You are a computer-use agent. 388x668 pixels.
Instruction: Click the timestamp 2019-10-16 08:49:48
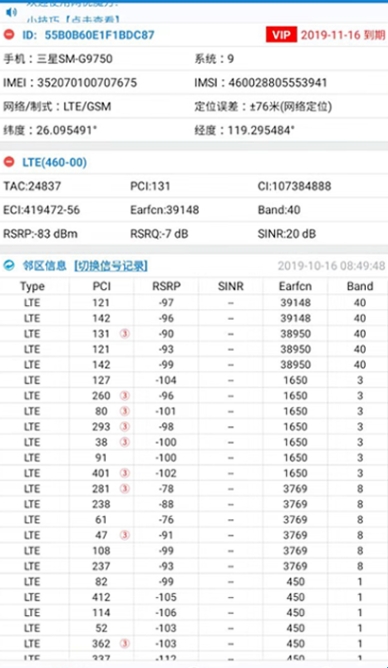coord(331,266)
